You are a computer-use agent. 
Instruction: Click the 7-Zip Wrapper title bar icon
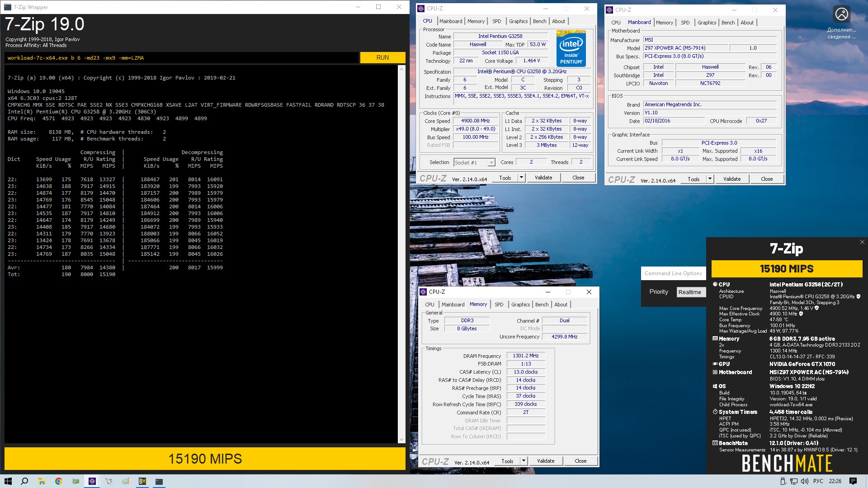(7, 7)
